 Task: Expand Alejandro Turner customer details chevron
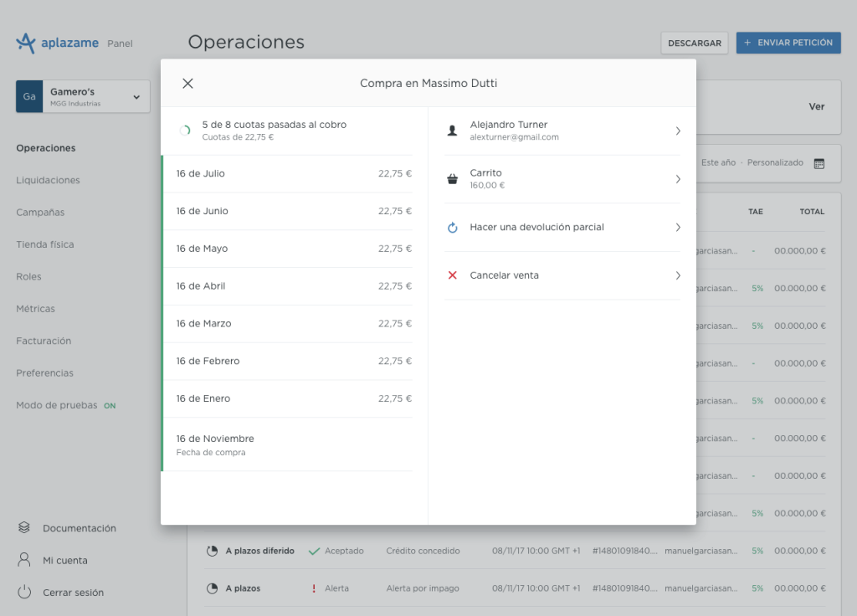coord(678,131)
